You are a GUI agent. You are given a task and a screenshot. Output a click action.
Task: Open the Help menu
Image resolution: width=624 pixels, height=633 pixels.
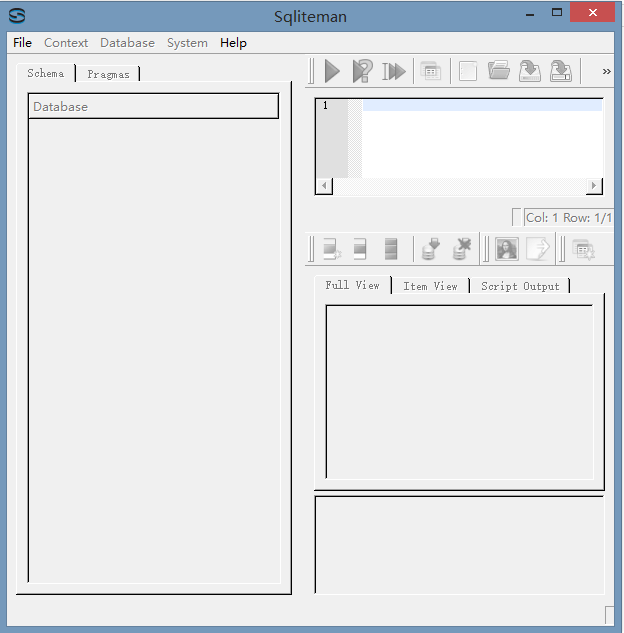(233, 43)
